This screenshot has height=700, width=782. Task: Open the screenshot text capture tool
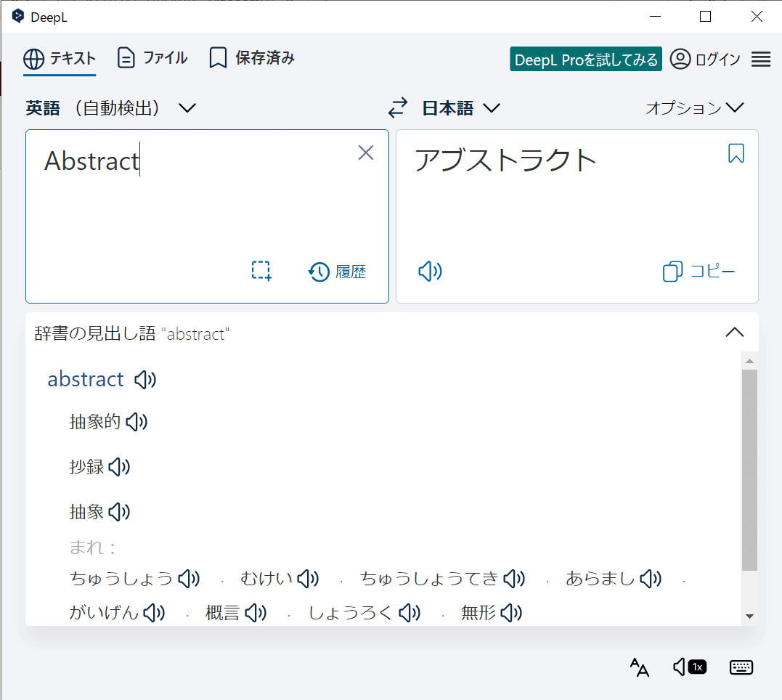(260, 270)
